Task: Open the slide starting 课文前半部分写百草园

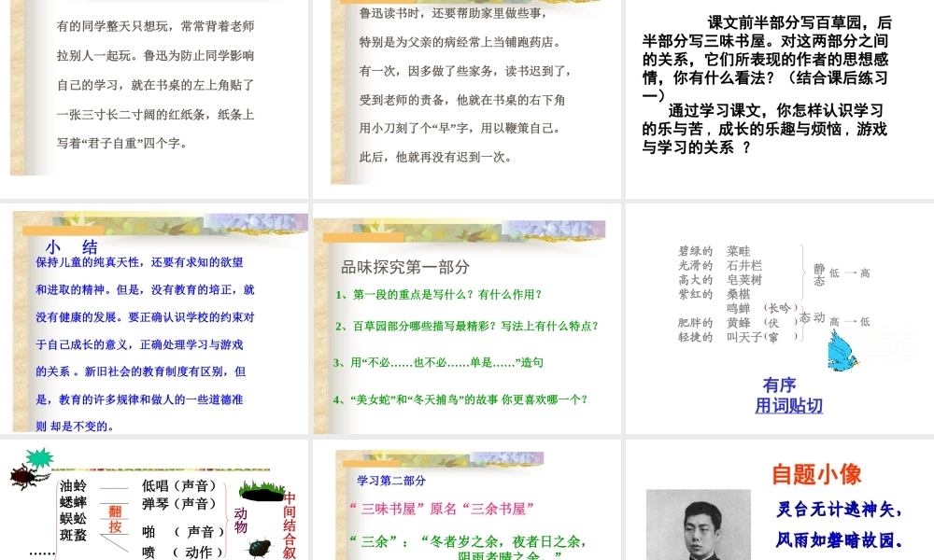Action: tap(780, 98)
